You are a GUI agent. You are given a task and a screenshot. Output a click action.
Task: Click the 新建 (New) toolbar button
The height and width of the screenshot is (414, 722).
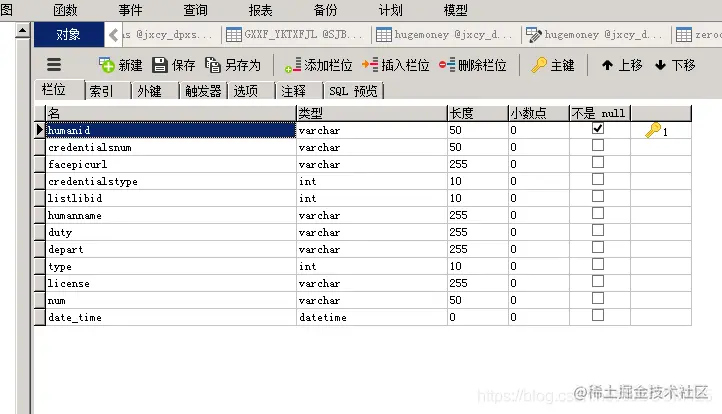[120, 65]
